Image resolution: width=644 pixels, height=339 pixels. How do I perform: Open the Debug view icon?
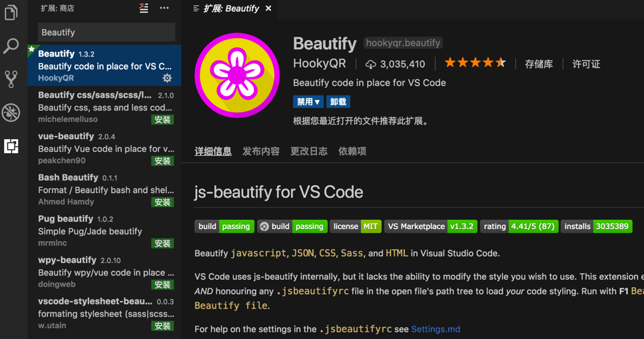coord(11,113)
